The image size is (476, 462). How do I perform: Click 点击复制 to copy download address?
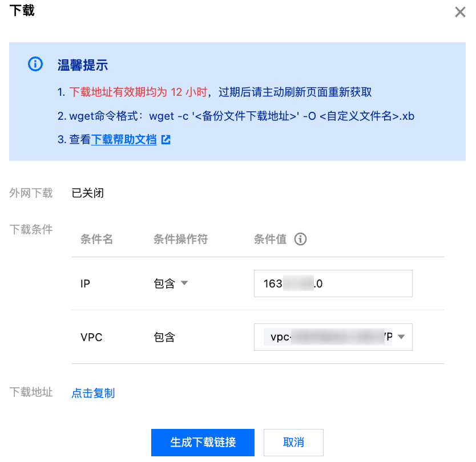(93, 393)
